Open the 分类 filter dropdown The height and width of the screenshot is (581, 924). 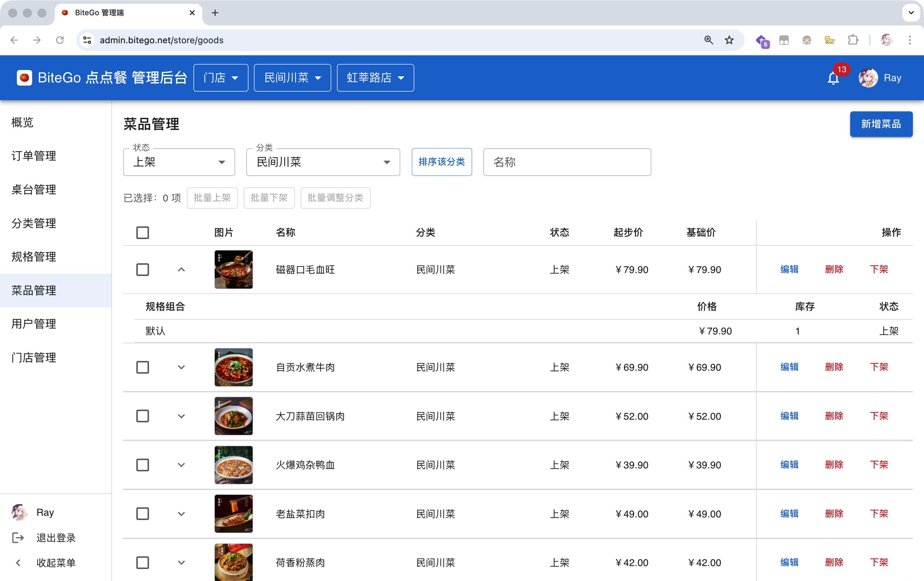click(x=323, y=162)
